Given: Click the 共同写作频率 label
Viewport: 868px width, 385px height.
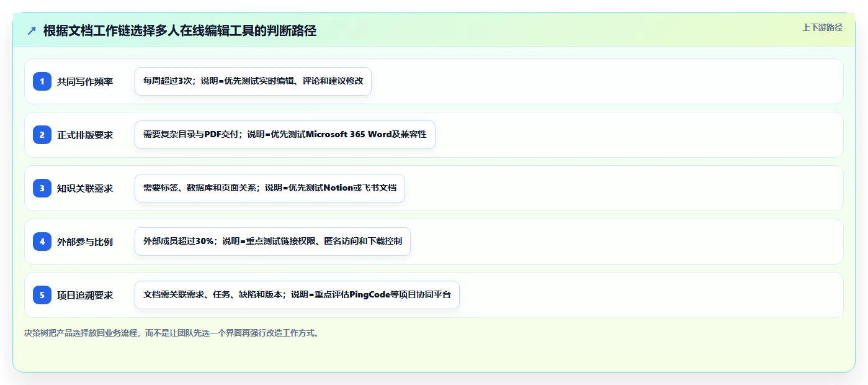Looking at the screenshot, I should point(85,81).
